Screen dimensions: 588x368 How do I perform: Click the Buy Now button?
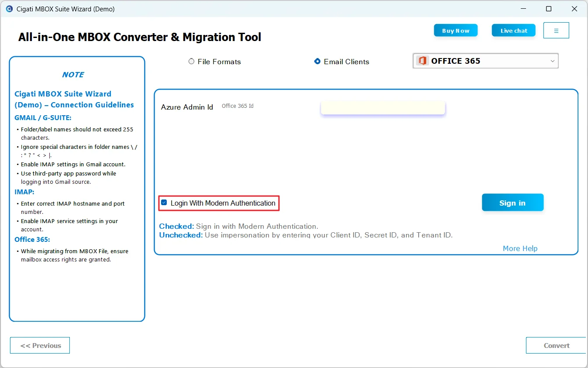pos(456,31)
